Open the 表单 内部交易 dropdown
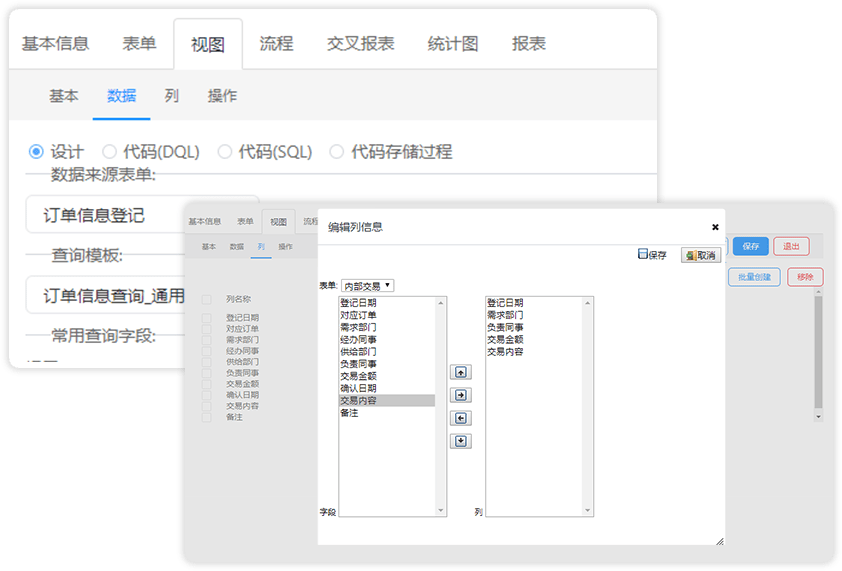 tap(368, 286)
